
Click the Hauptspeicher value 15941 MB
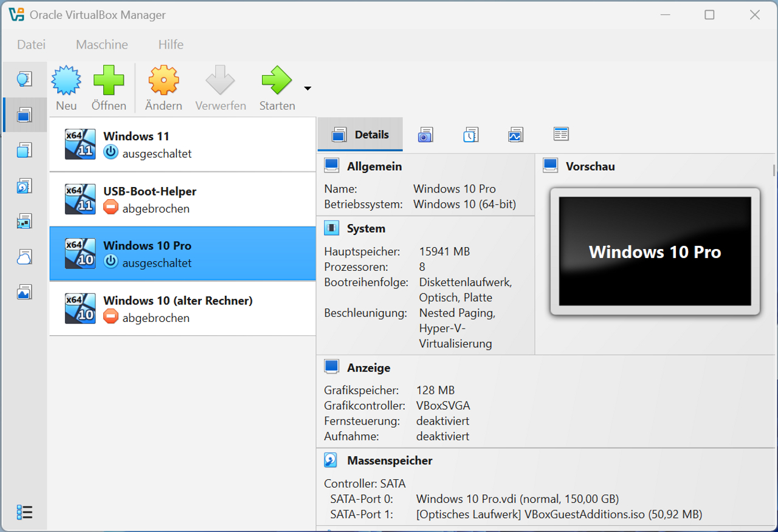[x=444, y=251]
